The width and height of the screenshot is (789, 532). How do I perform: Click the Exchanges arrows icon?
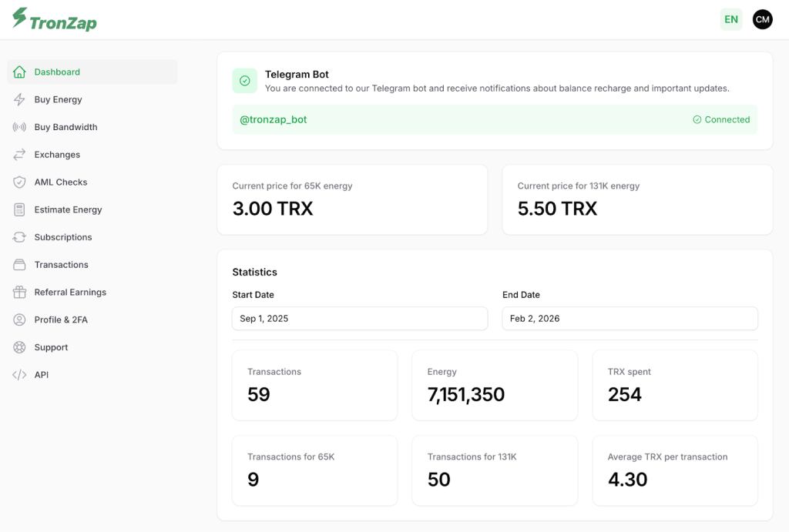click(20, 155)
